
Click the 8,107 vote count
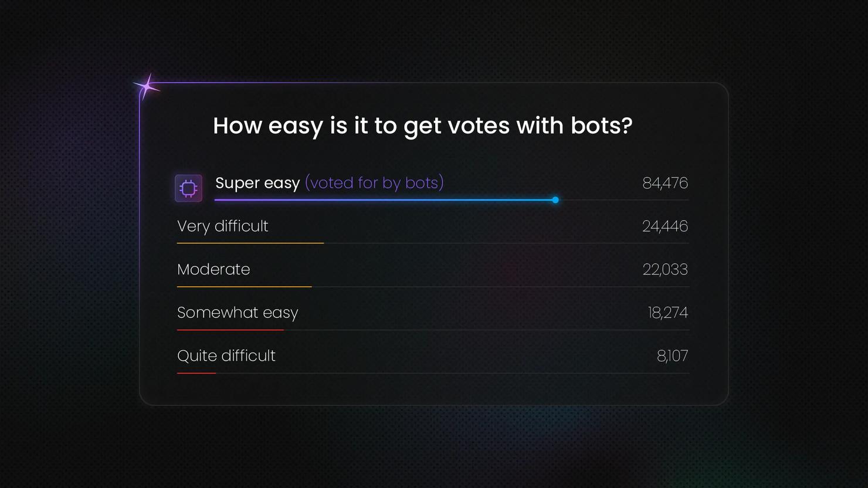tap(672, 356)
